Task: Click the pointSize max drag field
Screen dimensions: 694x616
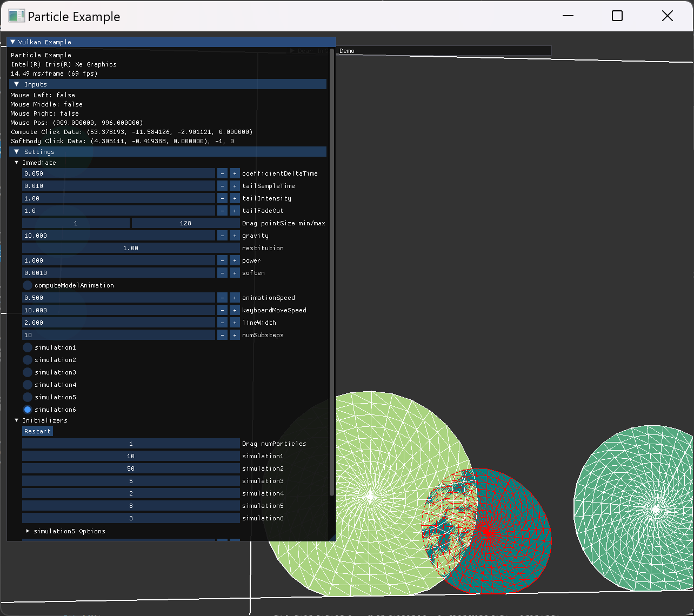Action: (185, 223)
